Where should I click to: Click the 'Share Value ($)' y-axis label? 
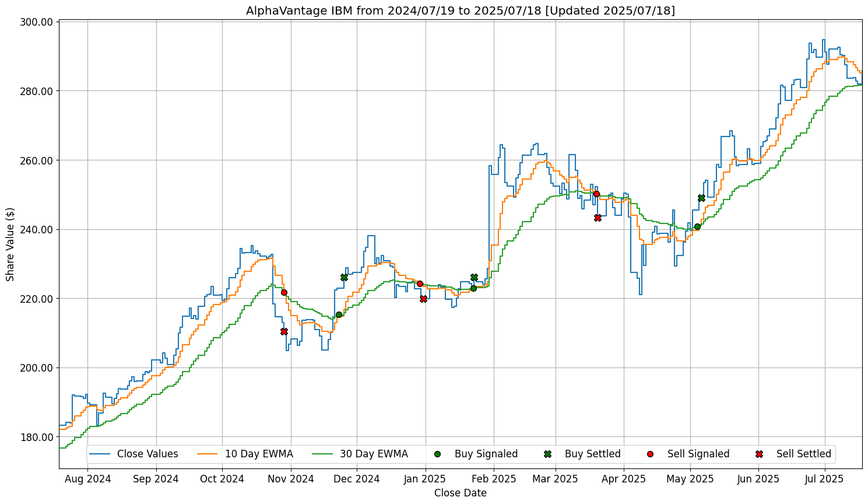pyautogui.click(x=10, y=244)
